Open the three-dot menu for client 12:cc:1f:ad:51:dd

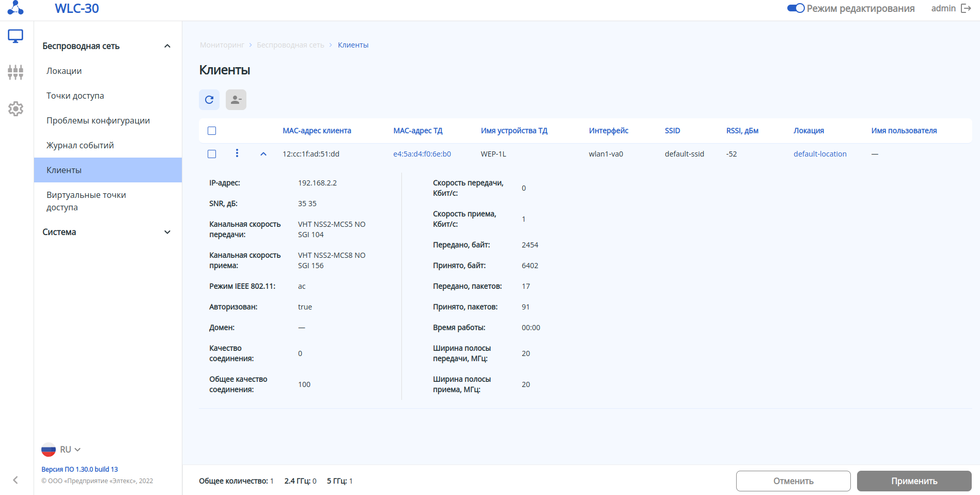coord(237,153)
